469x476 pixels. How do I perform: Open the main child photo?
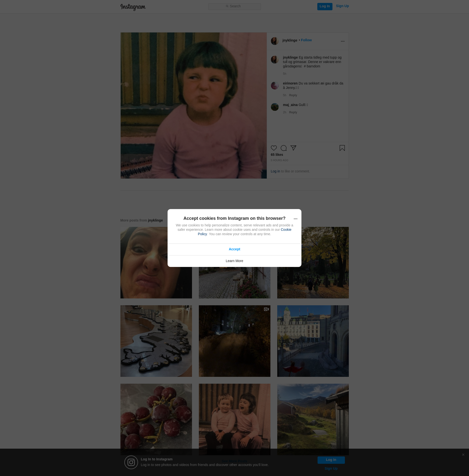pos(194,106)
